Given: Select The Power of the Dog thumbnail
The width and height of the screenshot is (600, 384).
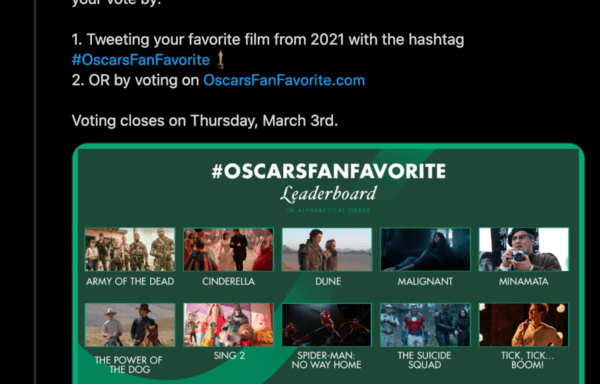Looking at the screenshot, I should tap(130, 325).
